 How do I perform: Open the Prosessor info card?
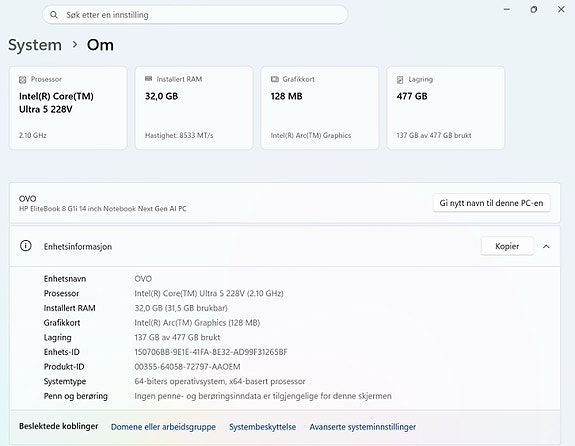coord(68,108)
